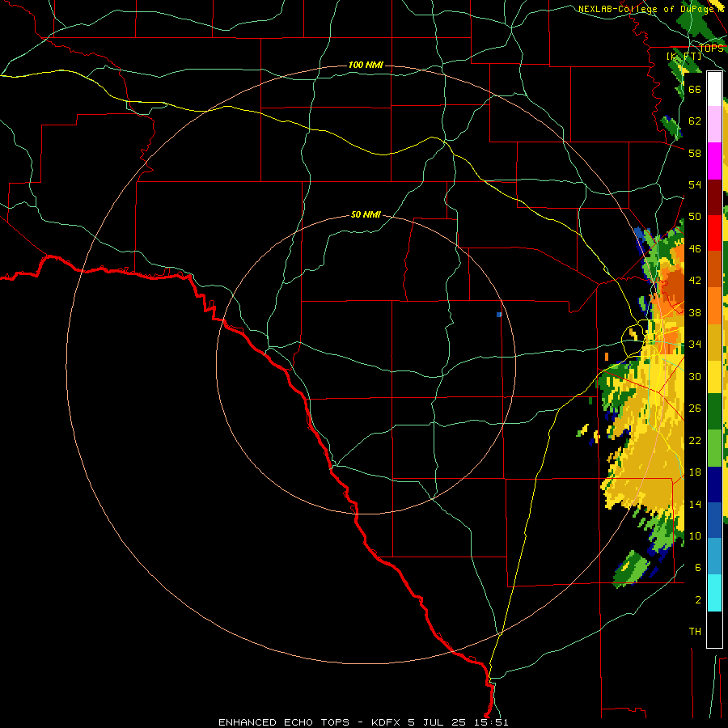This screenshot has width=728, height=728.
Task: Click legend value 50
Action: (x=695, y=216)
